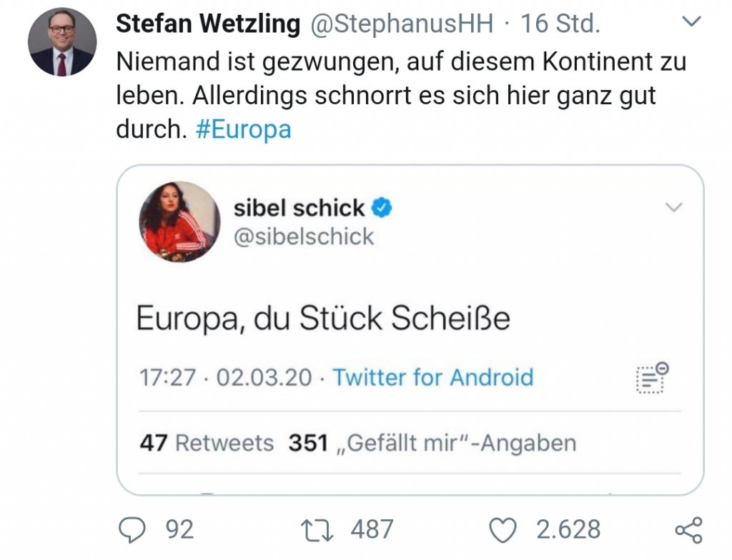732x560 pixels.
Task: Open Stefan Wetzling's profile picture
Action: click(x=61, y=41)
